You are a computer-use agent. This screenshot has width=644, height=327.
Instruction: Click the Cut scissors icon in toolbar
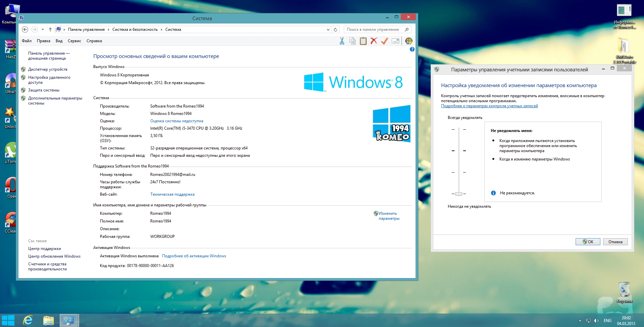[342, 41]
